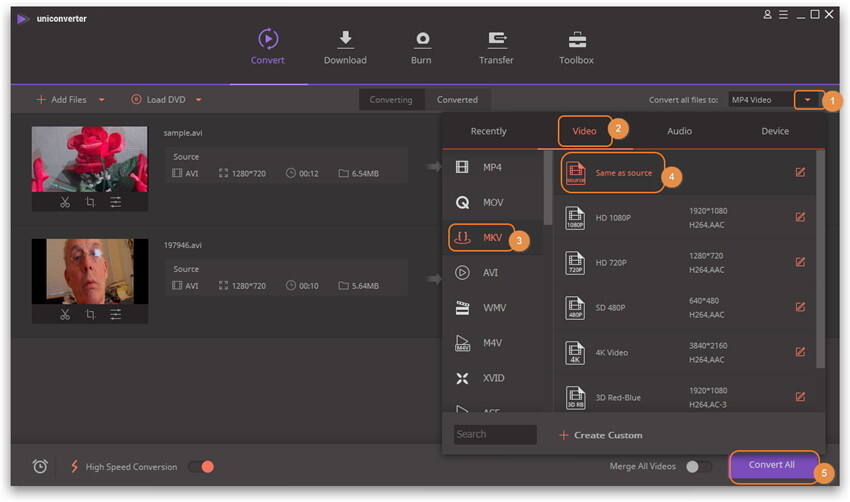
Task: Click the MP4 Video format combo box
Action: coord(761,100)
